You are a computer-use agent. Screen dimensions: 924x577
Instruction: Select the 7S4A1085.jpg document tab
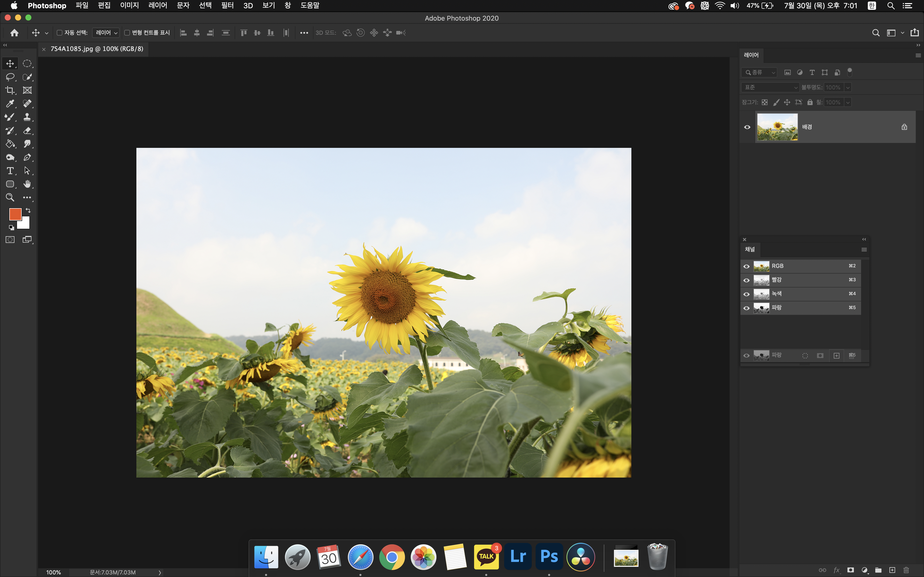97,49
